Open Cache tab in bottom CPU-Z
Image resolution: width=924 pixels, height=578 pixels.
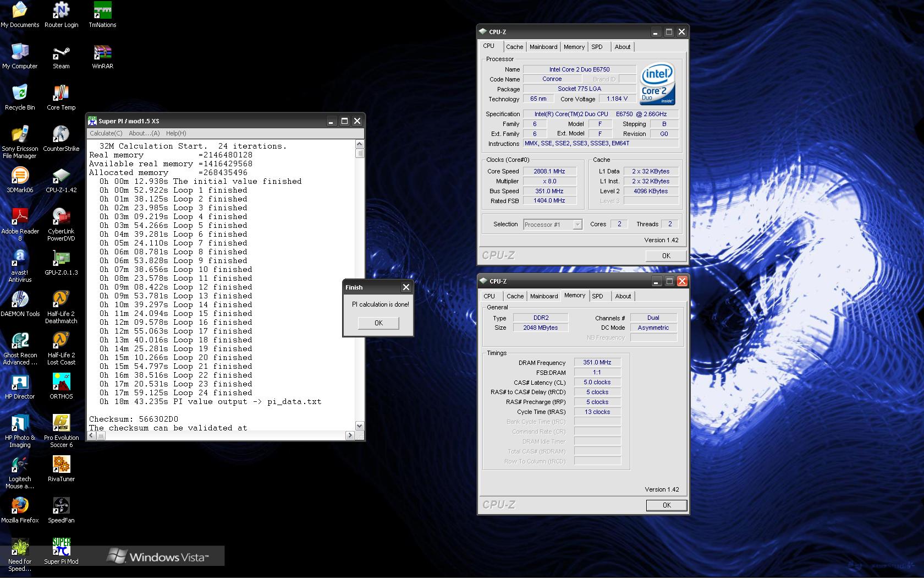515,296
